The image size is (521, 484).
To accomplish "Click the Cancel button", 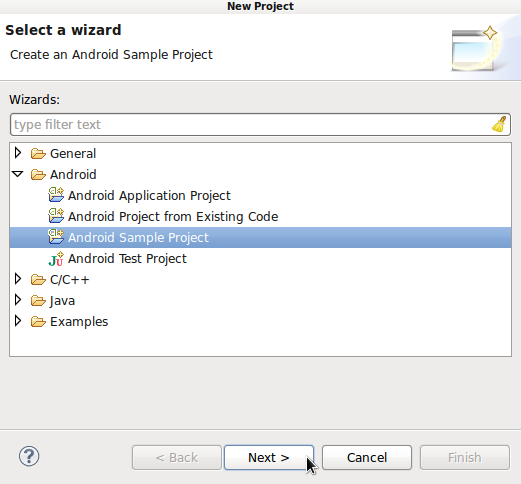I will (367, 457).
